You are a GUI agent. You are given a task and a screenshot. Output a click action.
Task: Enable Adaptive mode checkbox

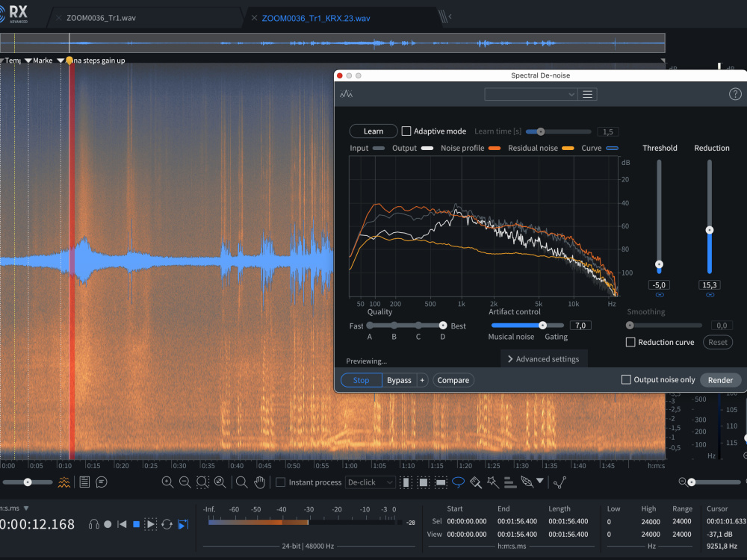click(406, 131)
